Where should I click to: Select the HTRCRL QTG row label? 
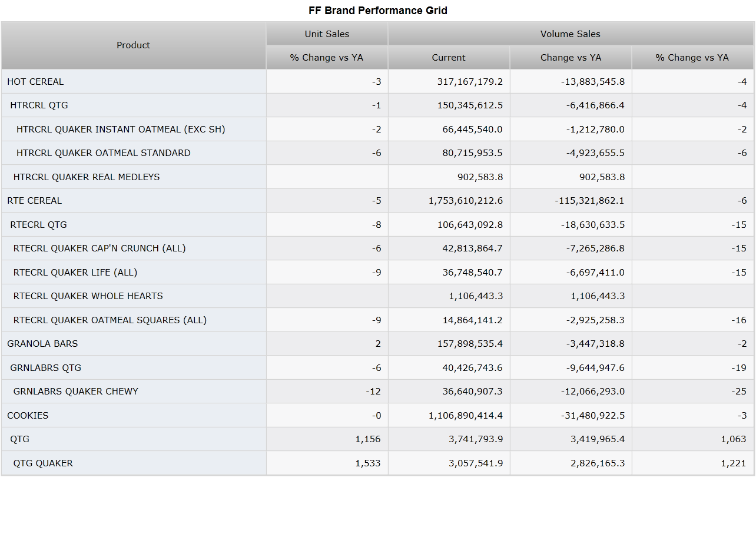point(39,105)
